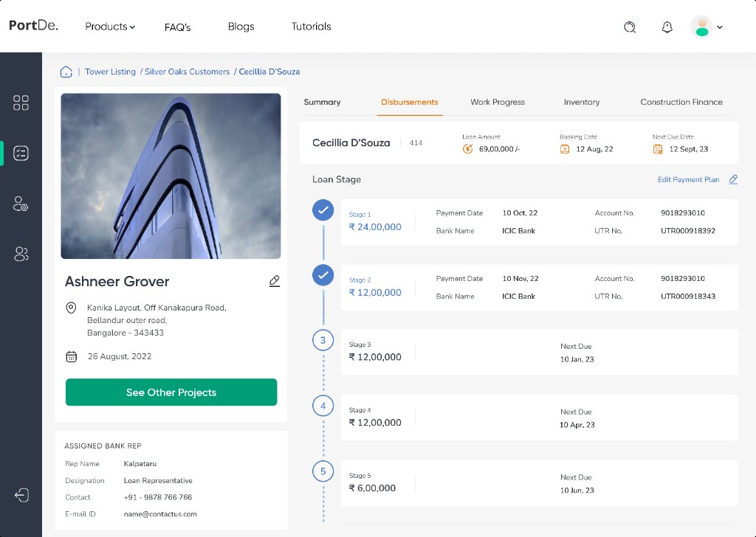The image size is (756, 537).
Task: Open the Construction Finance tab
Action: 681,102
